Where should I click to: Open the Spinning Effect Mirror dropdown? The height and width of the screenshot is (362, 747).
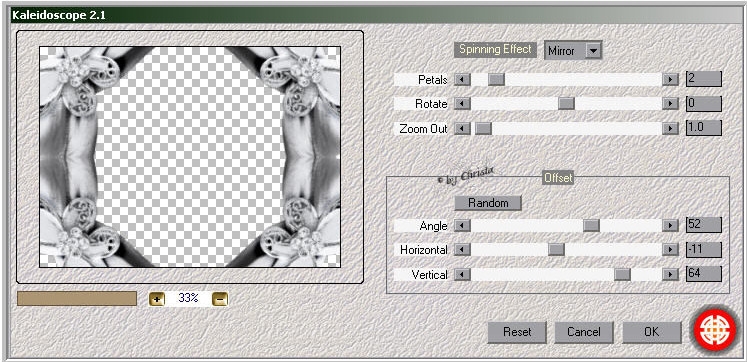pyautogui.click(x=574, y=50)
